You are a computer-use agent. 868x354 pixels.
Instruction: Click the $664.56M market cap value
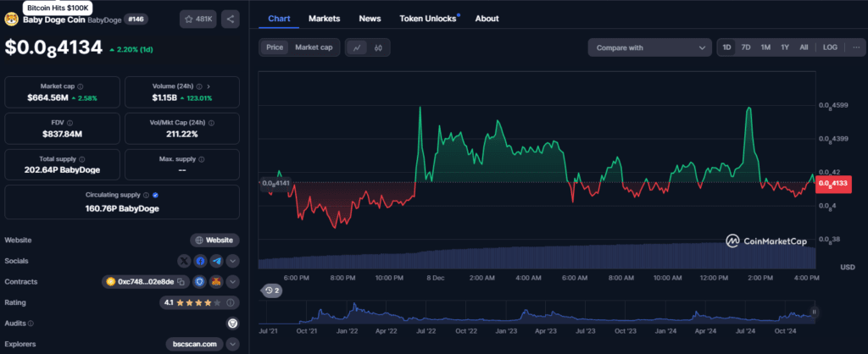47,98
